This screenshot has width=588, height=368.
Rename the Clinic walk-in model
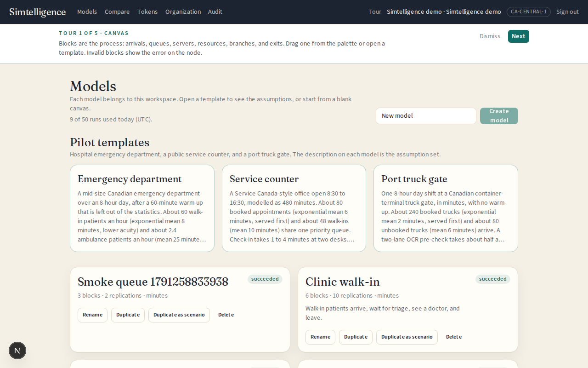pos(320,337)
